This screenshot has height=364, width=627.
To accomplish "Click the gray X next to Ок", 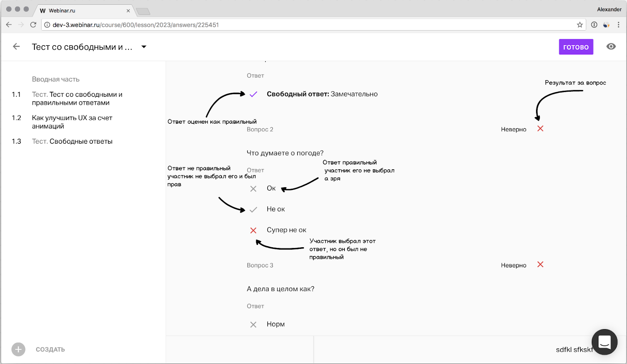I will click(254, 189).
